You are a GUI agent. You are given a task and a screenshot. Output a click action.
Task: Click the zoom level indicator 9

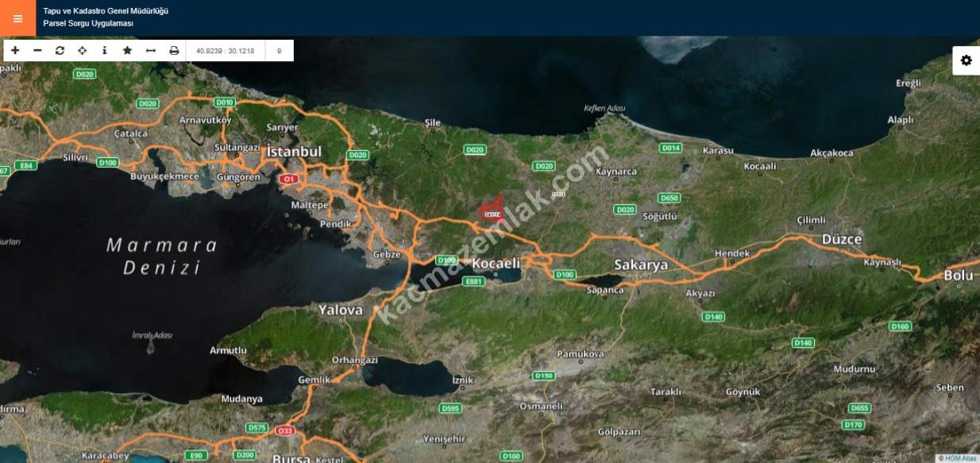[279, 51]
